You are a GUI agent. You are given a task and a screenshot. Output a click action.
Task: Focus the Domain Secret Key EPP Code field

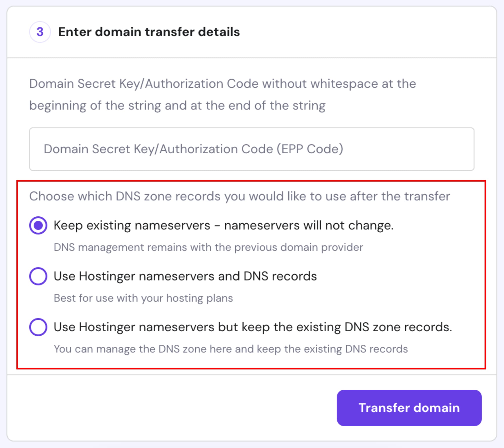tap(252, 149)
